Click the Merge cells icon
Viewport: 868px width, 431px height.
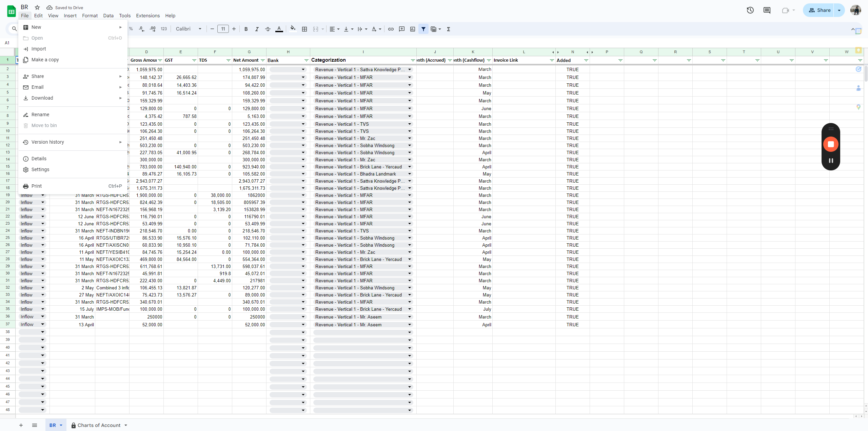tap(316, 29)
